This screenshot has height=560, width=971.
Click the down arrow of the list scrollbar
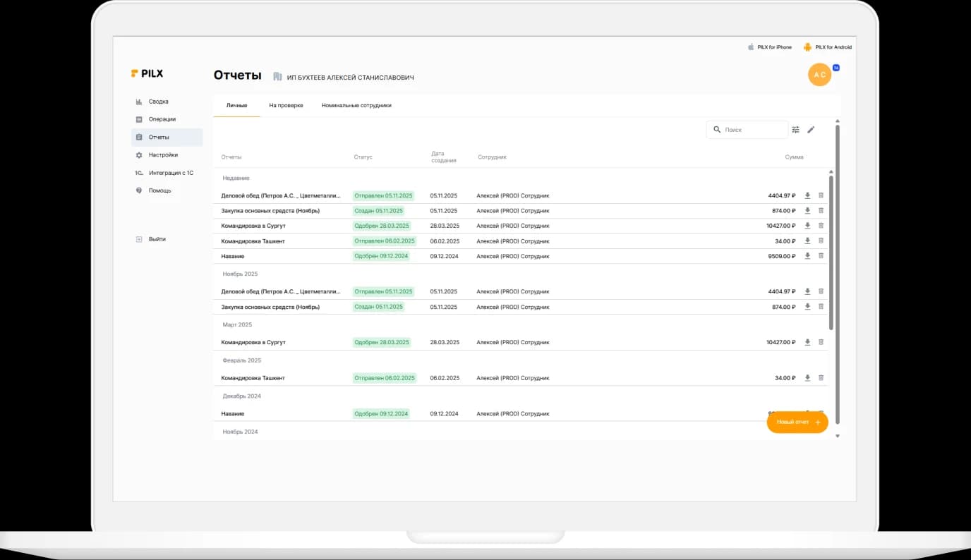tap(838, 436)
